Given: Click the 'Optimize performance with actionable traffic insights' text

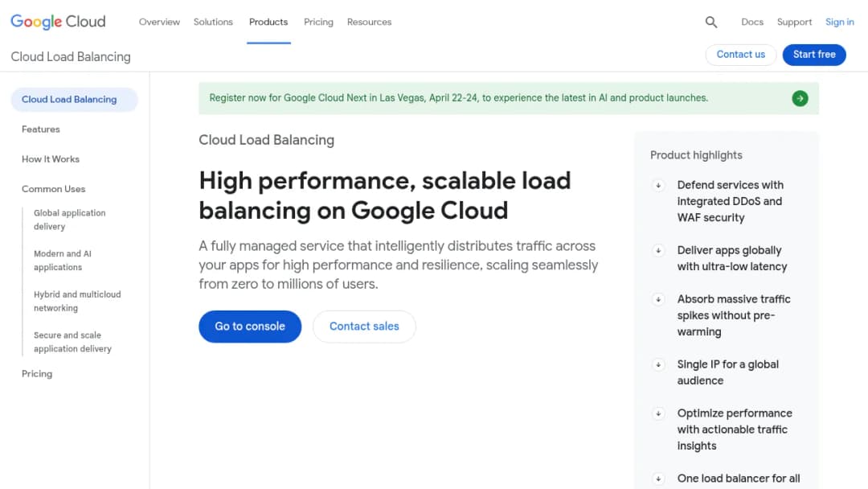Looking at the screenshot, I should (x=735, y=429).
